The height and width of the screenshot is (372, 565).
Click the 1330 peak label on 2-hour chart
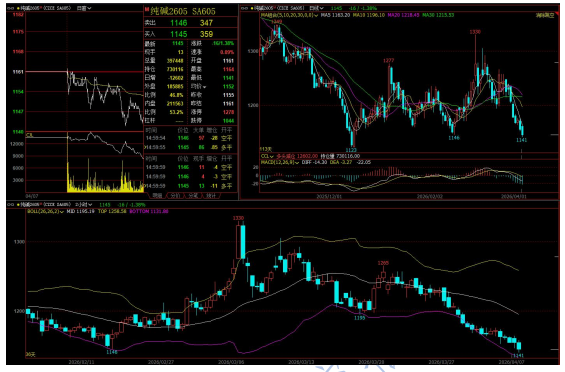(x=239, y=218)
